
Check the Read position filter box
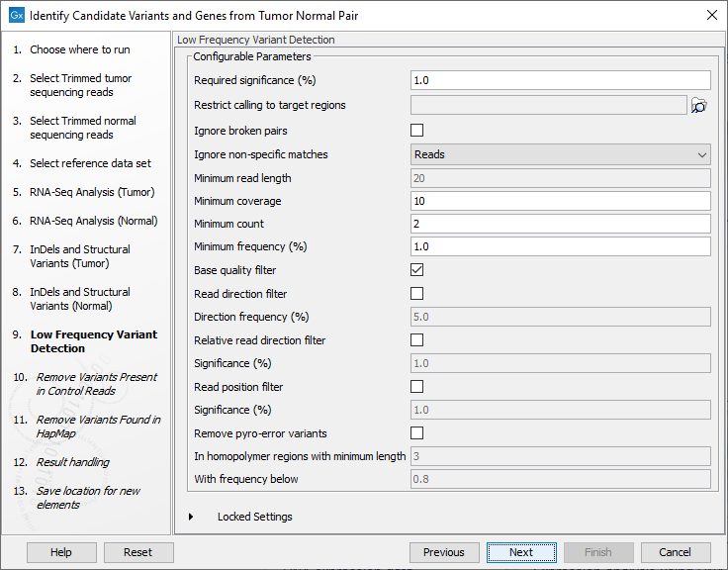[416, 387]
